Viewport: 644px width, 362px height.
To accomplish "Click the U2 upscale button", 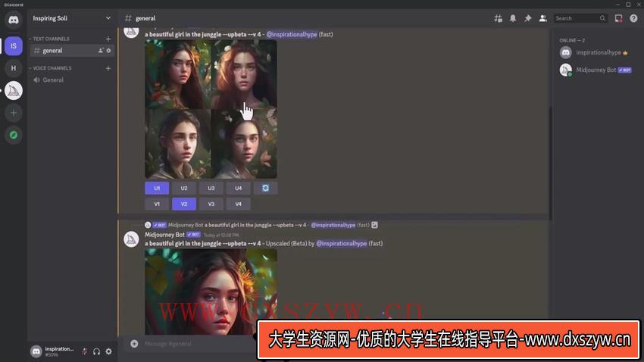I will (x=184, y=188).
